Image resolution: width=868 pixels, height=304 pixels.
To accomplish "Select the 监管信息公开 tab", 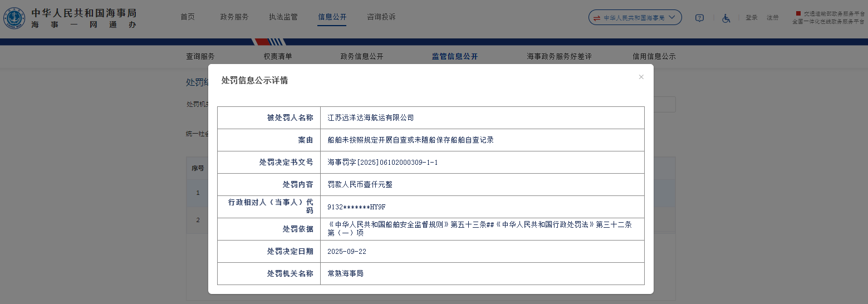I will click(455, 56).
